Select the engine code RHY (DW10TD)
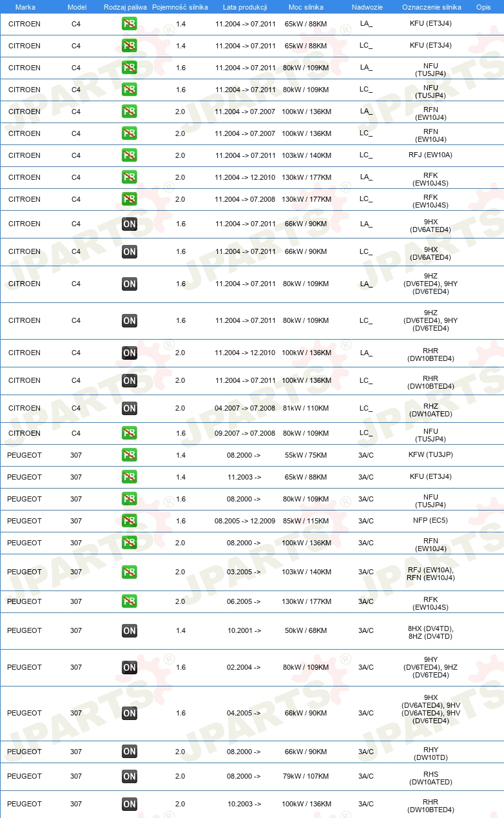The height and width of the screenshot is (818, 504). 431,754
